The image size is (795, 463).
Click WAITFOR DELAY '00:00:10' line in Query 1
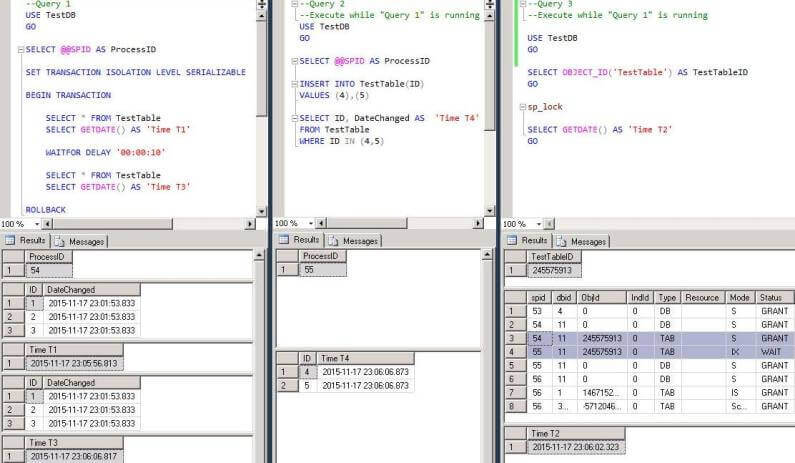[x=105, y=153]
